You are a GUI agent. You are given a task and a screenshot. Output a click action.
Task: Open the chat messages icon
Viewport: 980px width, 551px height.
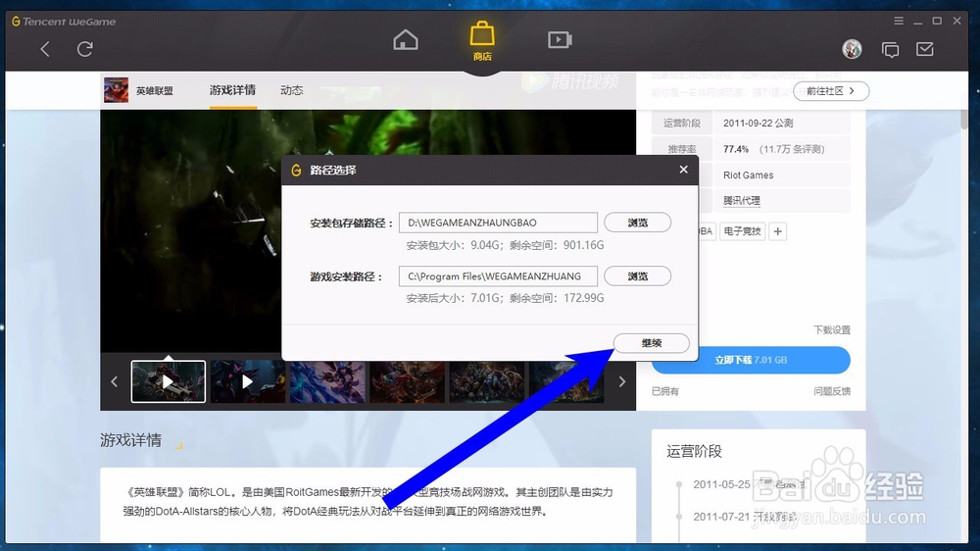pyautogui.click(x=890, y=49)
